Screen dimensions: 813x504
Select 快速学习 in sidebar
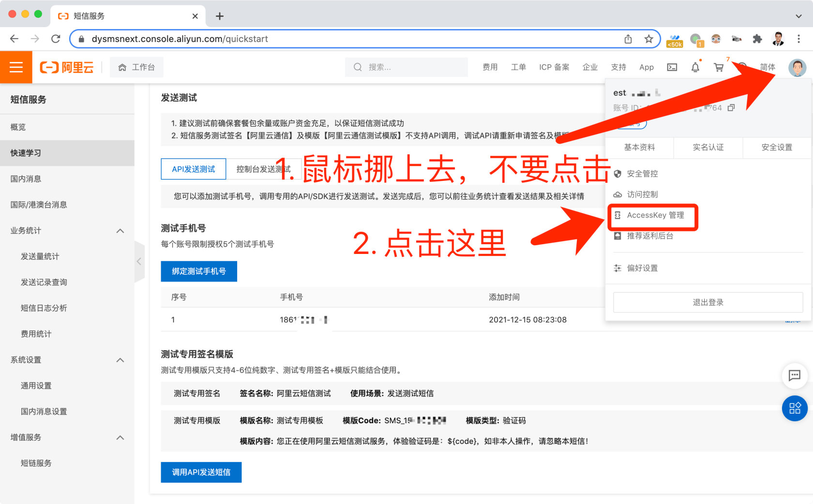click(x=67, y=153)
